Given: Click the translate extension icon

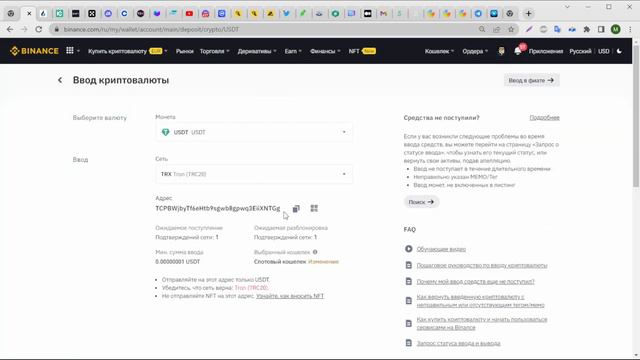Looking at the screenshot, I should [558, 29].
